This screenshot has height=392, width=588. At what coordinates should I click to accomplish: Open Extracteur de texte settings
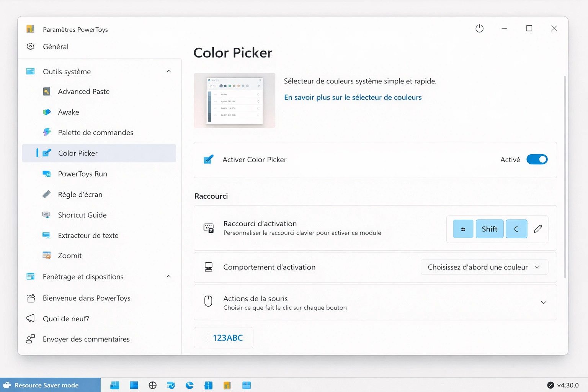click(x=88, y=235)
